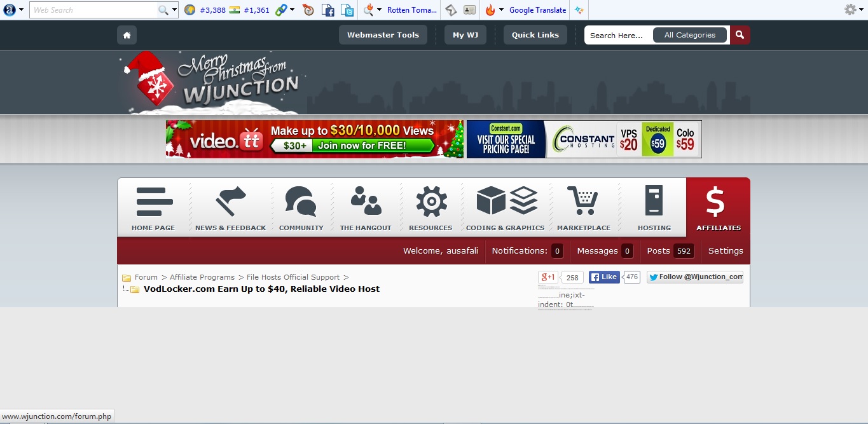Click the Facebook Like button

603,277
